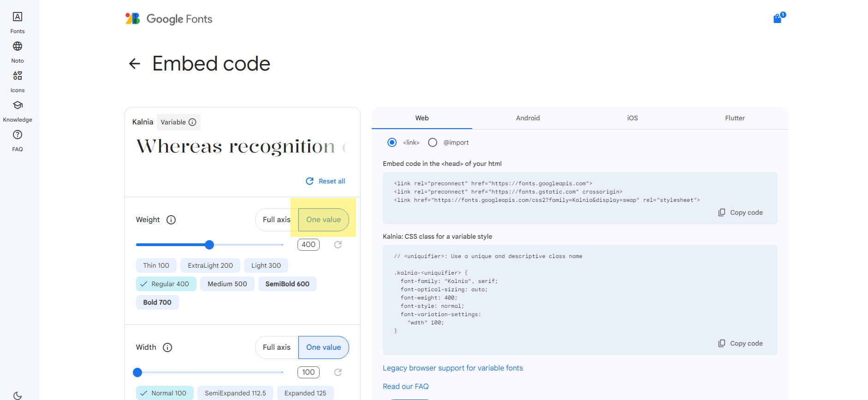The width and height of the screenshot is (868, 400).
Task: Switch Weight to One value
Action: [324, 220]
